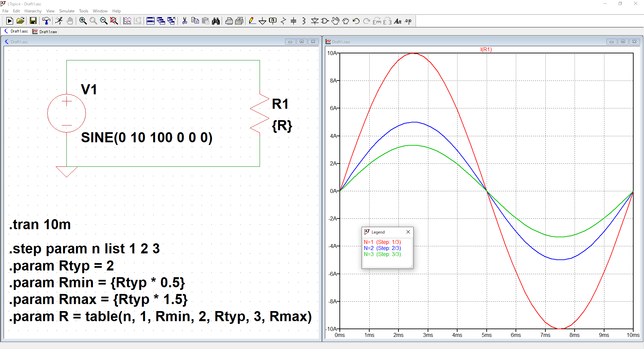
Task: Select the Resistor component tool
Action: (x=283, y=21)
